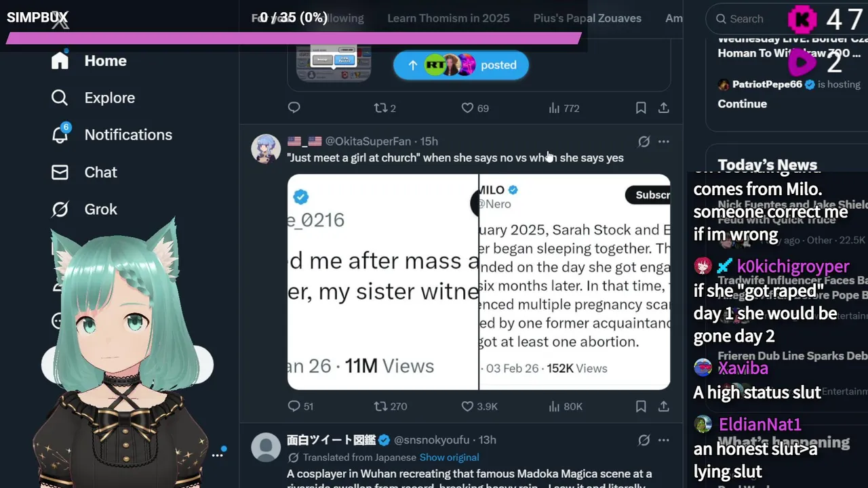Like the OkitaSuperFan post
Screen dimensions: 868x488
tap(467, 406)
